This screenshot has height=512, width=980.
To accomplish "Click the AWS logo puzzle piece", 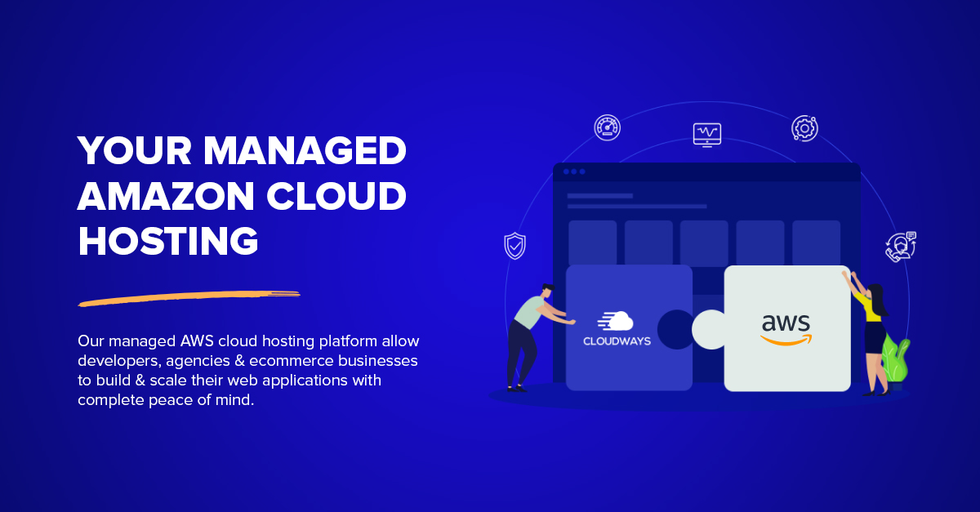I will [x=787, y=328].
